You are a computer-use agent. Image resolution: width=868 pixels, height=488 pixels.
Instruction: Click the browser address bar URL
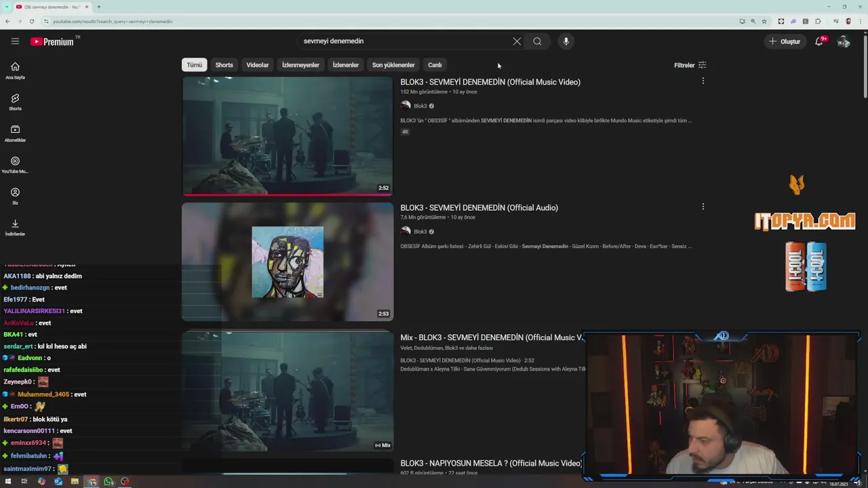click(x=113, y=21)
